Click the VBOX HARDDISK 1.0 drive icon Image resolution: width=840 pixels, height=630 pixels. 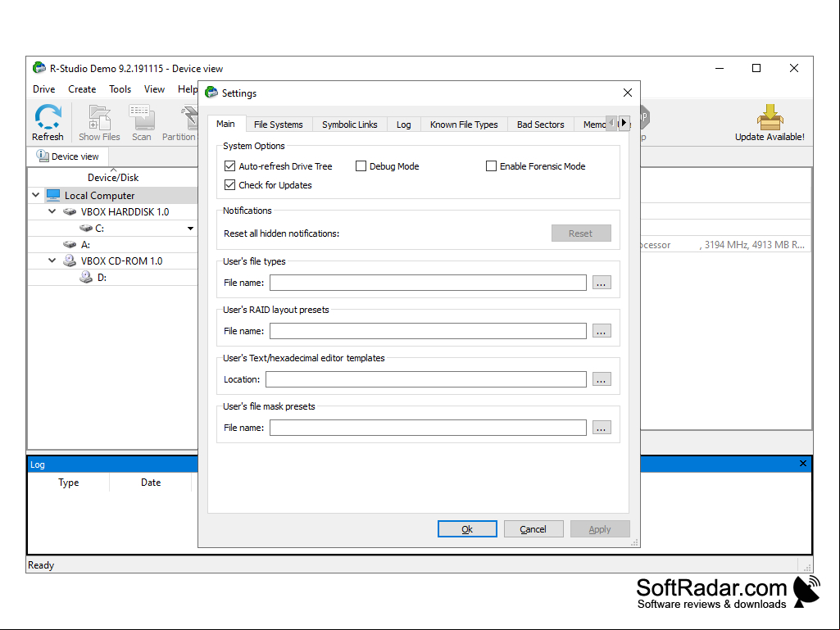tap(70, 211)
